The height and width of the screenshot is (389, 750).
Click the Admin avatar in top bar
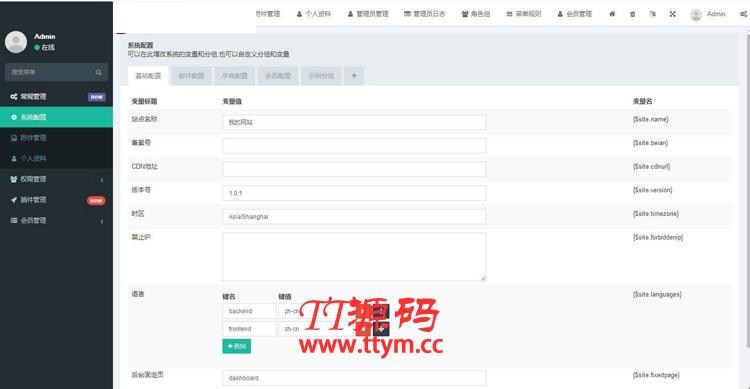(x=696, y=14)
